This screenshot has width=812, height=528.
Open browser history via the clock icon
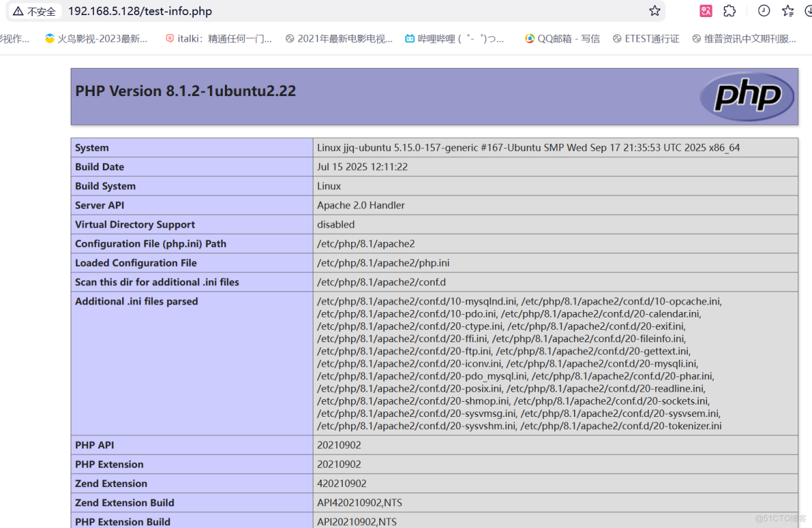point(763,11)
